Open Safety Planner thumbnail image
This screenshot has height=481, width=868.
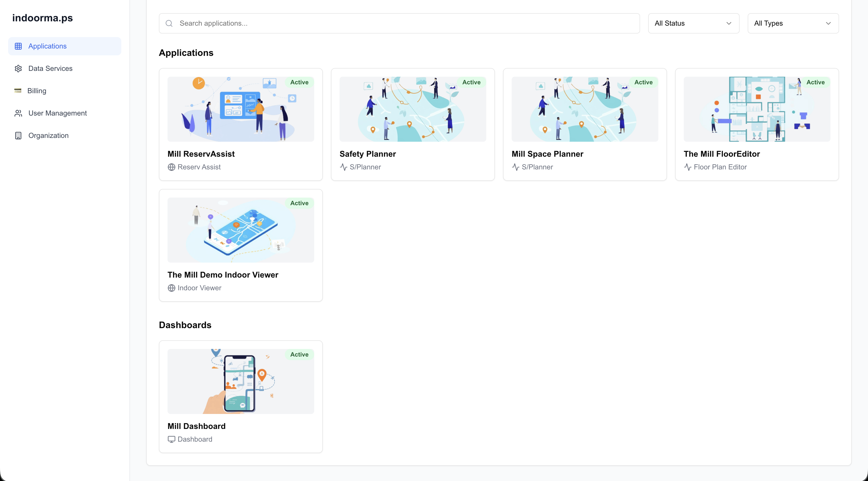[413, 109]
